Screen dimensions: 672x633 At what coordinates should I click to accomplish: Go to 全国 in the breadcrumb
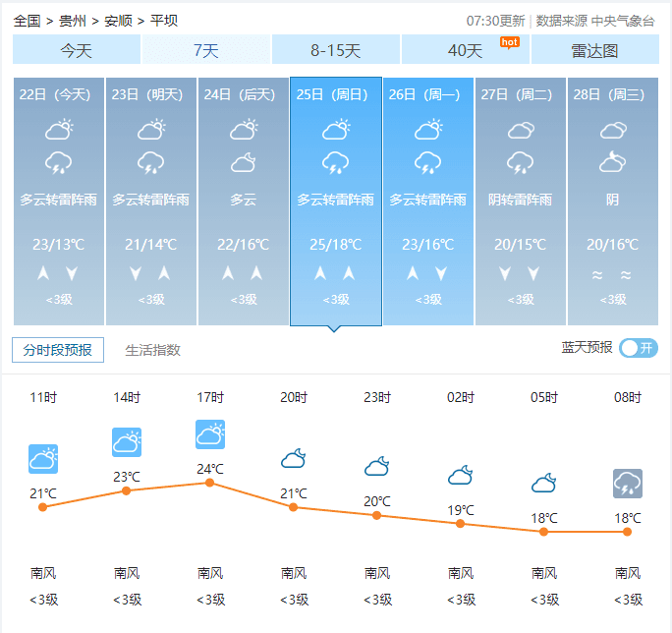(x=27, y=21)
